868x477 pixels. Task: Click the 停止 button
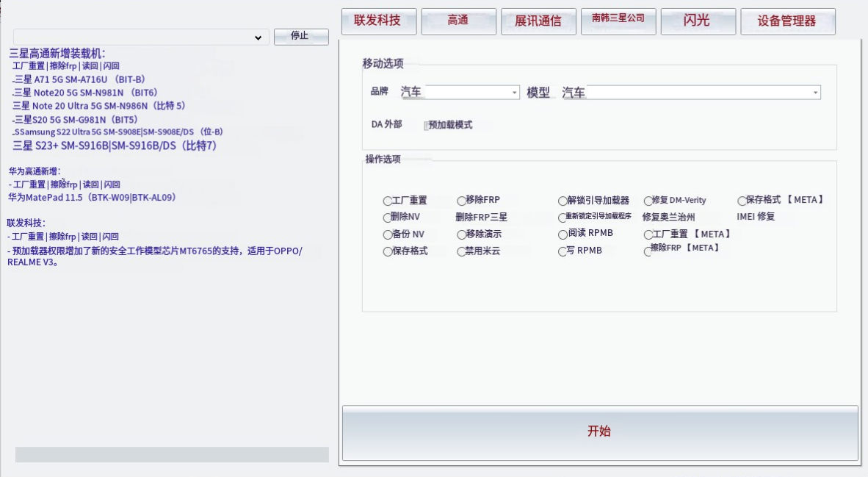[301, 37]
